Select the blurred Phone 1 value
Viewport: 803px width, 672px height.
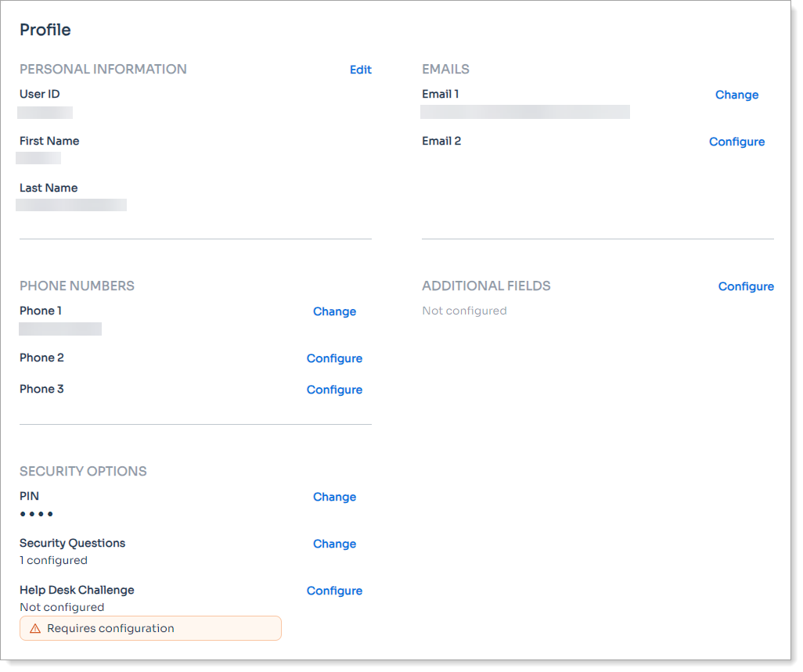[60, 329]
